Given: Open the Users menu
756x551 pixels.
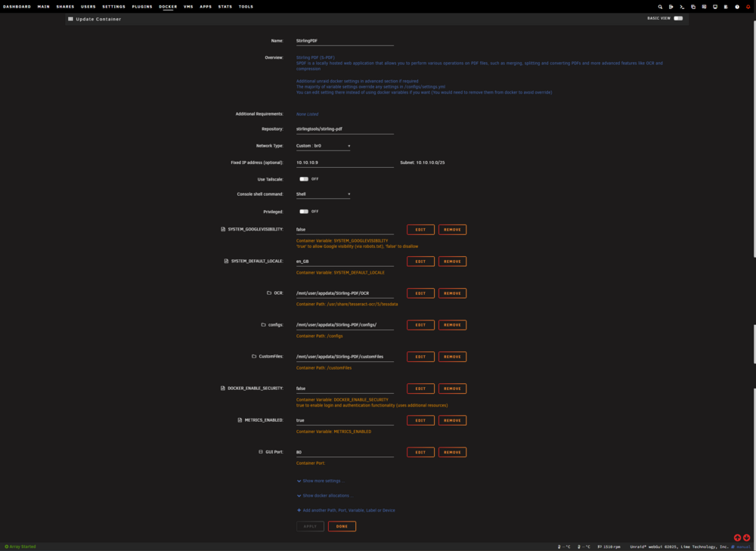Looking at the screenshot, I should click(x=88, y=7).
